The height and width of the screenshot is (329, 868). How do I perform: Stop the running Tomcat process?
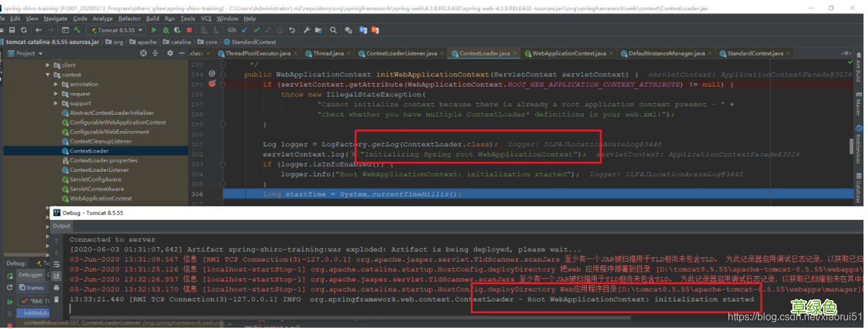click(x=189, y=30)
